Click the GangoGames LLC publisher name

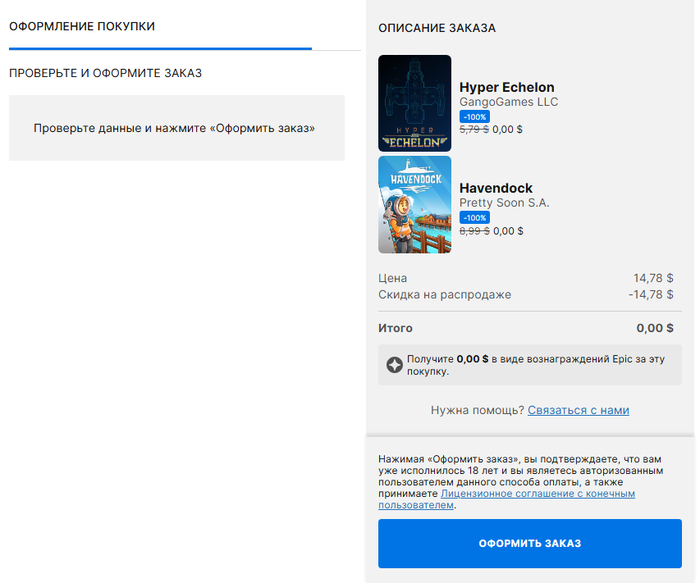pos(508,102)
